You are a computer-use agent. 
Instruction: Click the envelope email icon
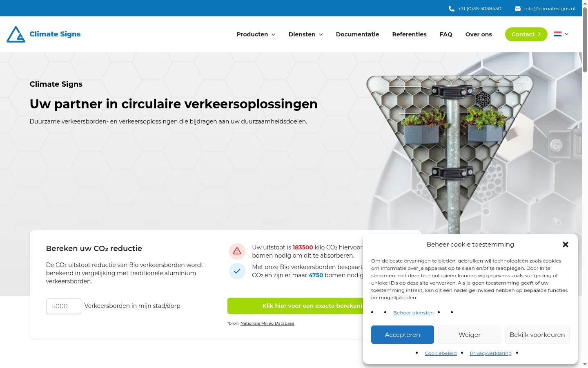(x=518, y=9)
